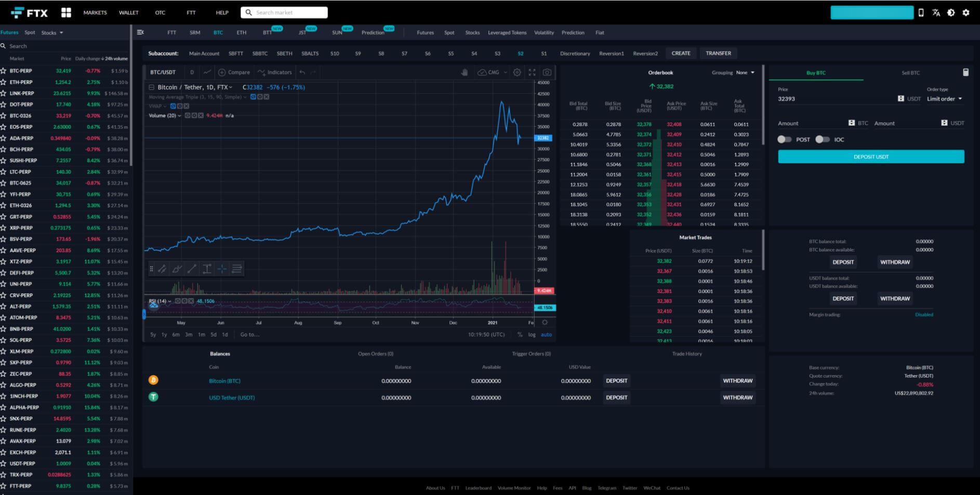This screenshot has height=495, width=980.
Task: Toggle visibility of the RSI (14) indicator
Action: 177,301
